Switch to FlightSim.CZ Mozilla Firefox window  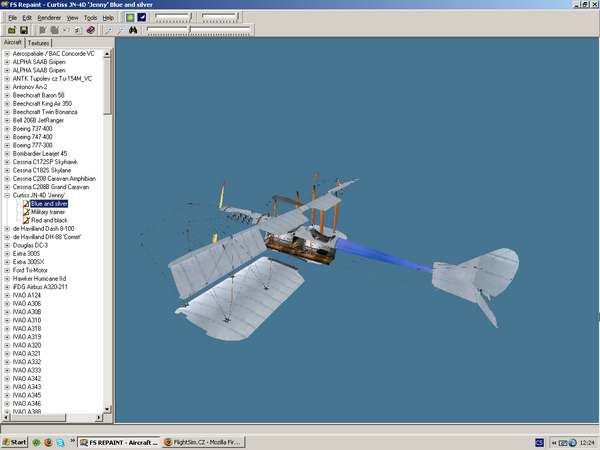point(203,442)
